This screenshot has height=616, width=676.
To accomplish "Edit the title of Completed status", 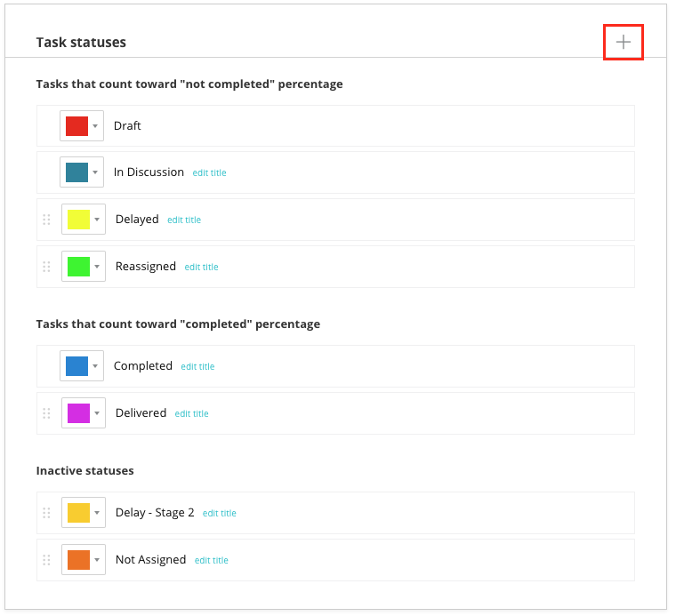I will click(x=197, y=367).
